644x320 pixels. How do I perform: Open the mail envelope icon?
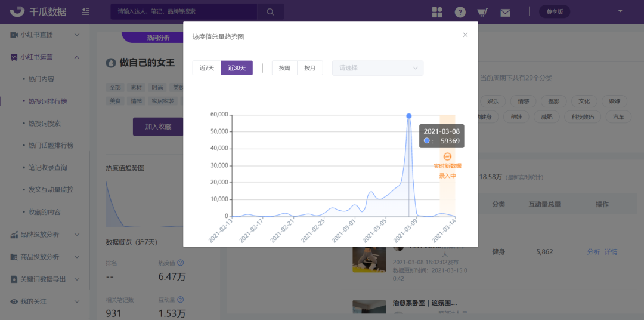pos(505,12)
